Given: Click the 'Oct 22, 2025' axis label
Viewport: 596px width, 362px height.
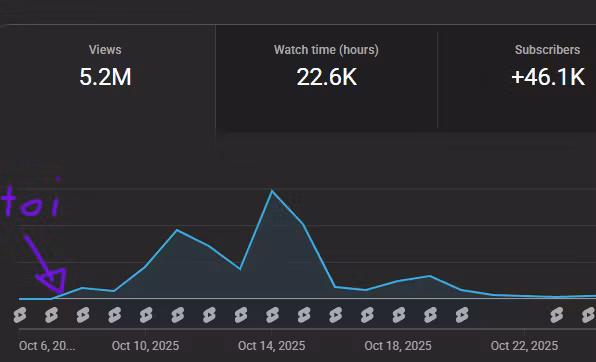Looking at the screenshot, I should 524,346.
